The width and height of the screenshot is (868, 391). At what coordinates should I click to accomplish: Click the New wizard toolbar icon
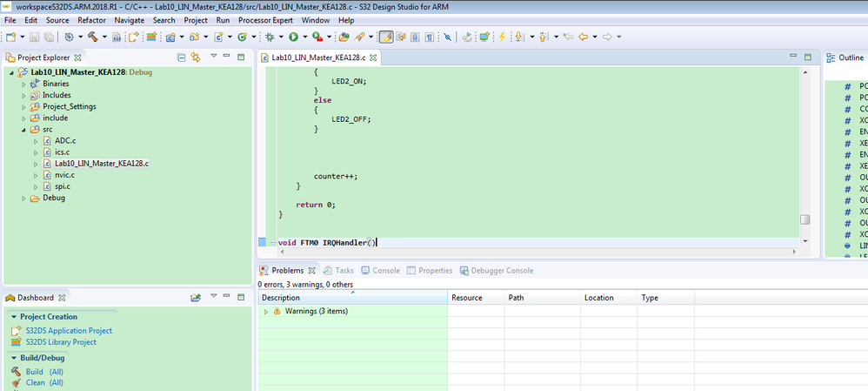pyautogui.click(x=10, y=37)
